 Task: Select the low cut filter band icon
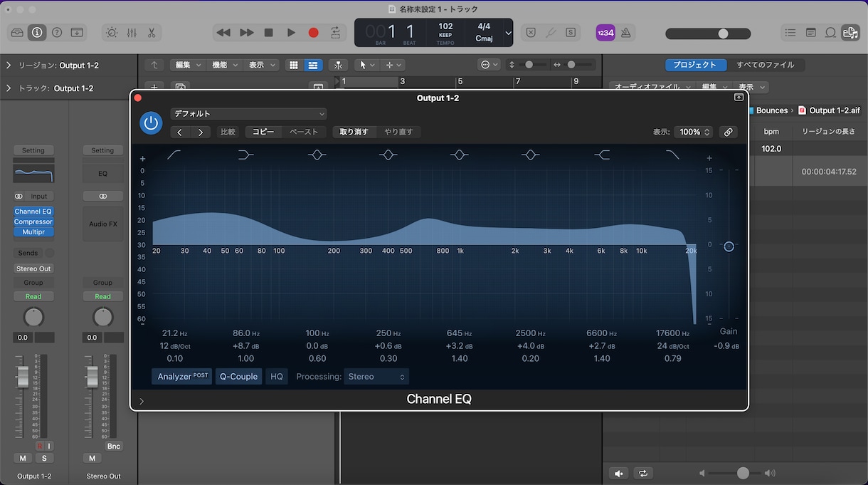(x=174, y=155)
